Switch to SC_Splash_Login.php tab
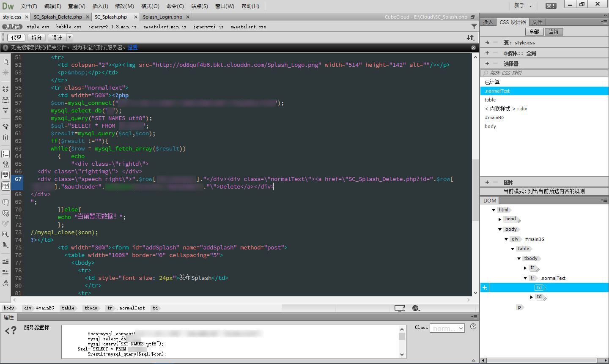Viewport: 609px width, 364px height. (x=162, y=17)
